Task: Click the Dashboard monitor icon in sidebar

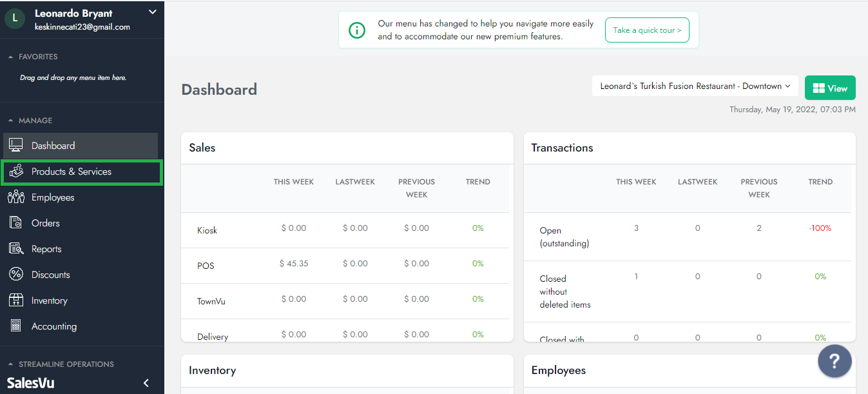Action: tap(16, 146)
